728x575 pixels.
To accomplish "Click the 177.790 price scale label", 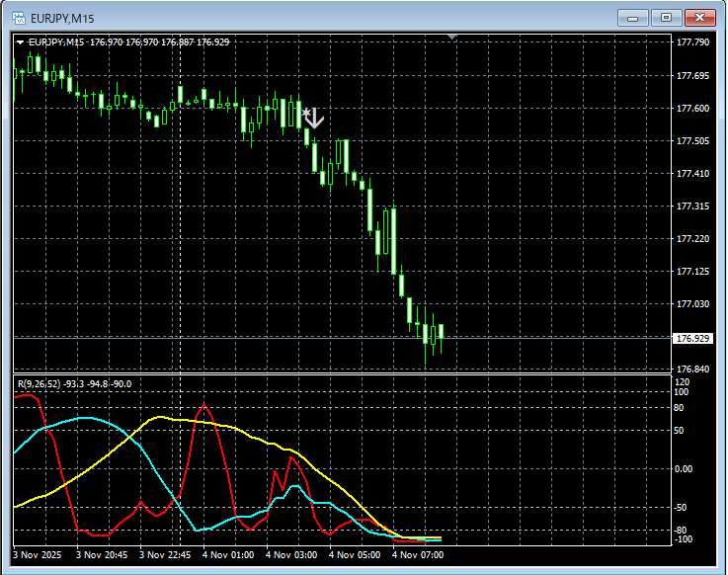I will 692,42.
